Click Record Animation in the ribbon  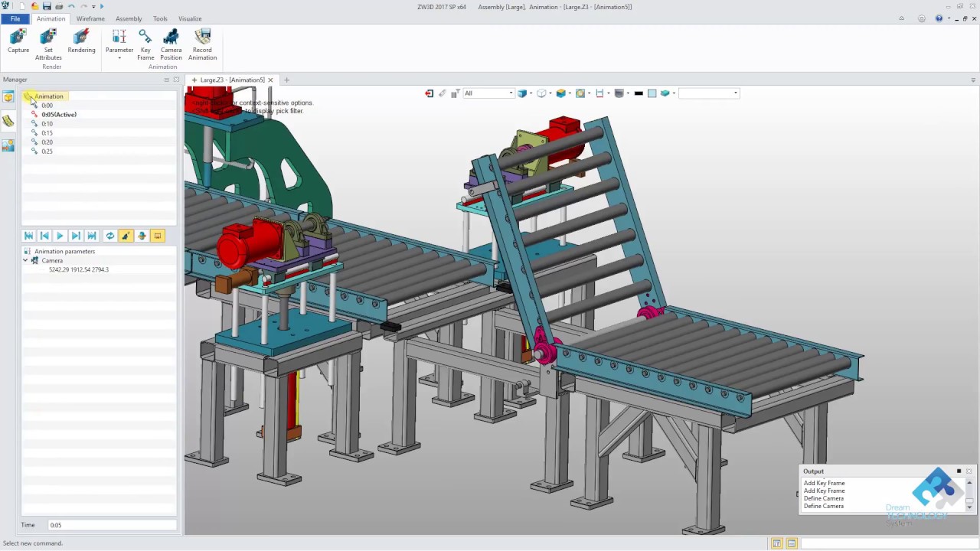point(202,44)
